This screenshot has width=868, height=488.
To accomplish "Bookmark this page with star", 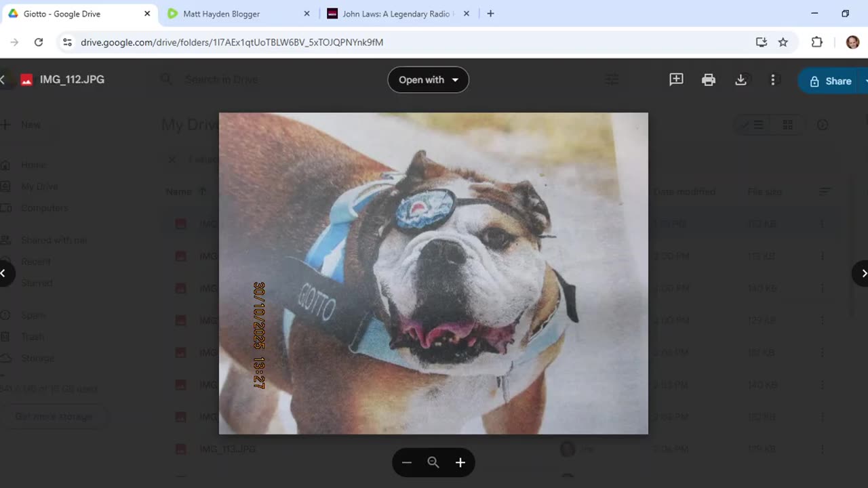I will click(x=783, y=42).
